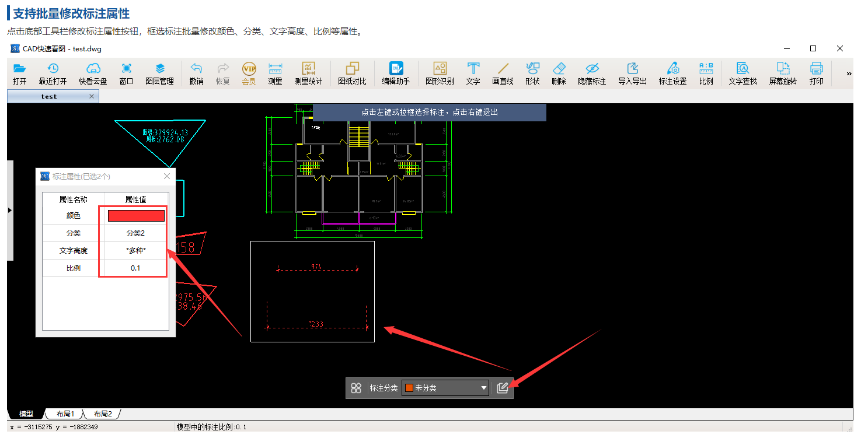Select the 窗口 zoom window tool

(x=126, y=73)
